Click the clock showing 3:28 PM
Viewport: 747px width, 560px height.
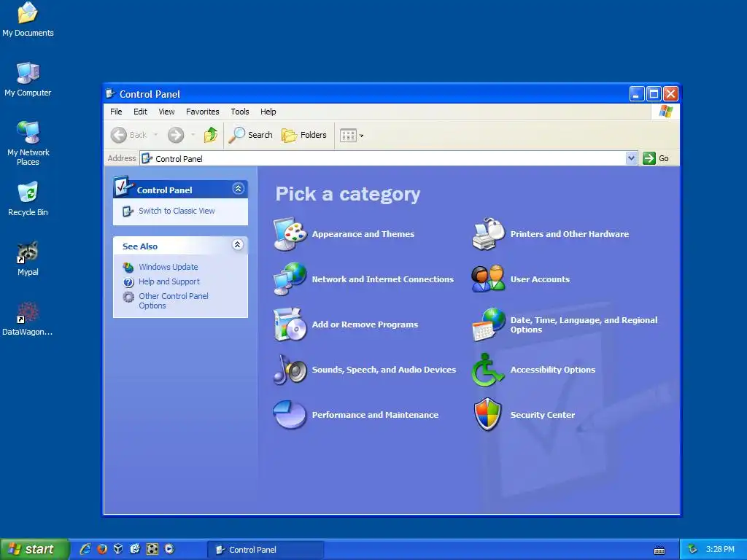tap(720, 549)
